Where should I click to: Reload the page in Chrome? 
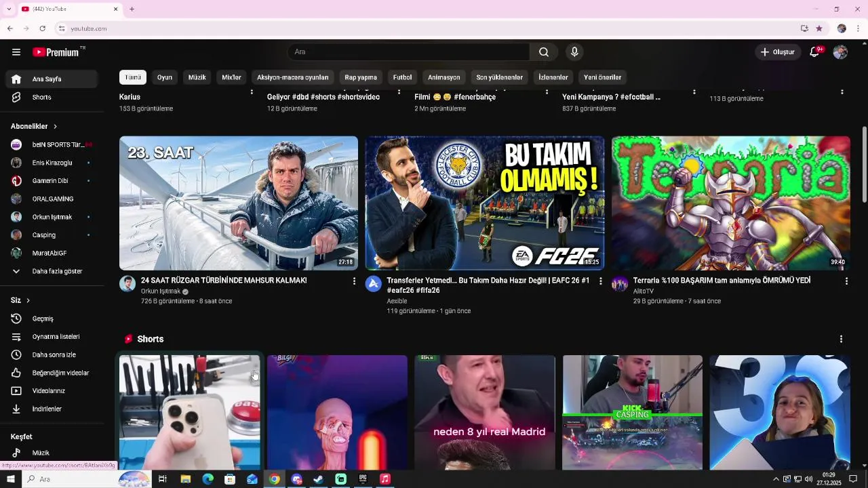(x=42, y=28)
